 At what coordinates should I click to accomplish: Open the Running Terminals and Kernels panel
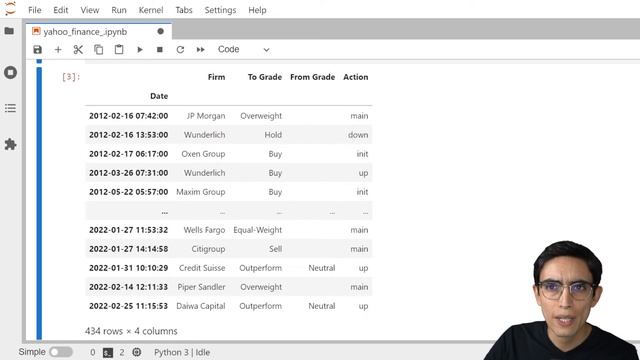point(10,72)
